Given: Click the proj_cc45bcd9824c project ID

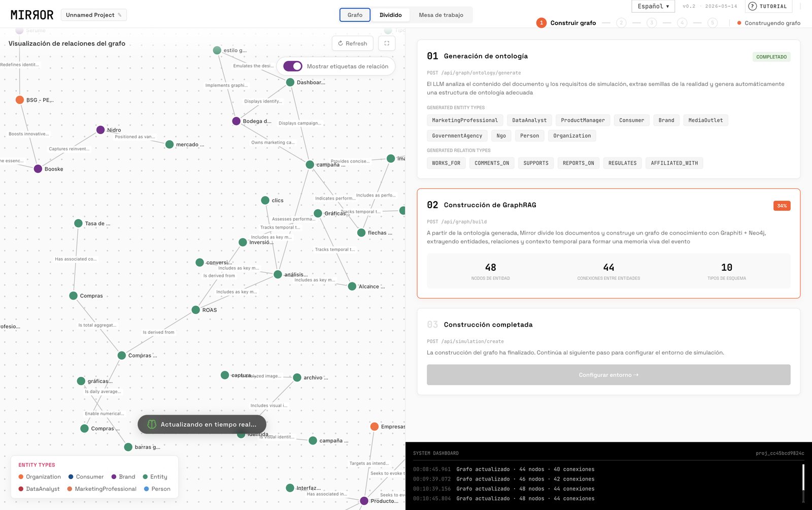Looking at the screenshot, I should coord(780,453).
